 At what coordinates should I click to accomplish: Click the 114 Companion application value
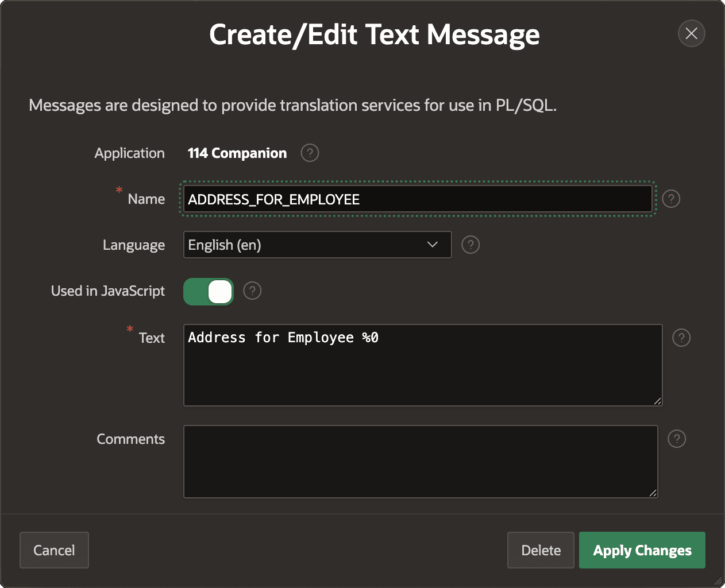coord(237,153)
